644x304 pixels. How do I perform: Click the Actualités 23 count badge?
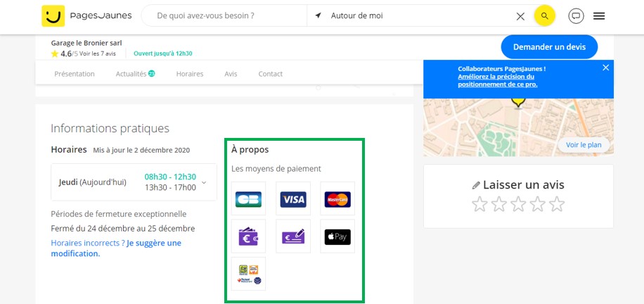(x=152, y=74)
